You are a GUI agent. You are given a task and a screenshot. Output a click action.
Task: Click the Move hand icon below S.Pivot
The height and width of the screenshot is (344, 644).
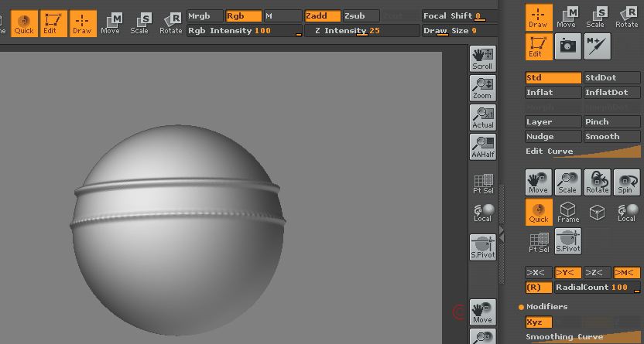(x=483, y=312)
